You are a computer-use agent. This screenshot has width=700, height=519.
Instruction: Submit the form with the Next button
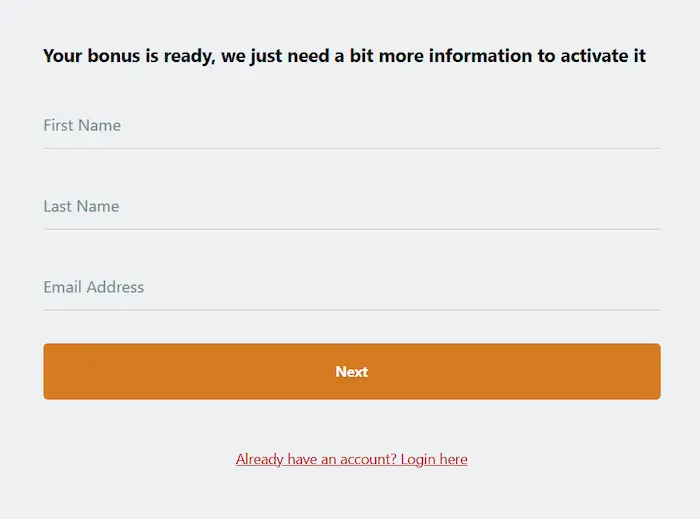click(352, 371)
